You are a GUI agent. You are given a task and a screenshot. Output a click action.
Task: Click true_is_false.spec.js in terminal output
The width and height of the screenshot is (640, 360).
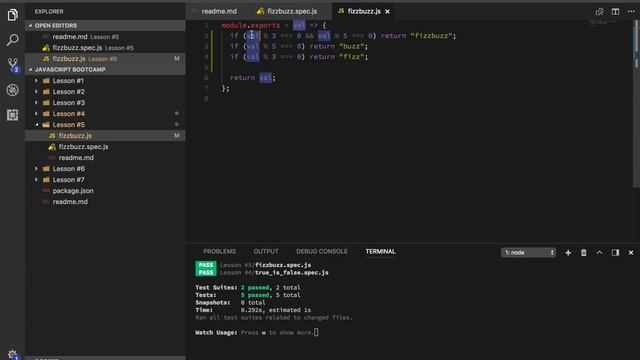tap(291, 272)
